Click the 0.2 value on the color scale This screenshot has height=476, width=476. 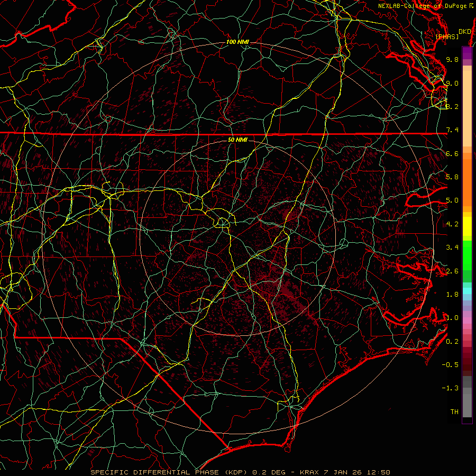452,342
